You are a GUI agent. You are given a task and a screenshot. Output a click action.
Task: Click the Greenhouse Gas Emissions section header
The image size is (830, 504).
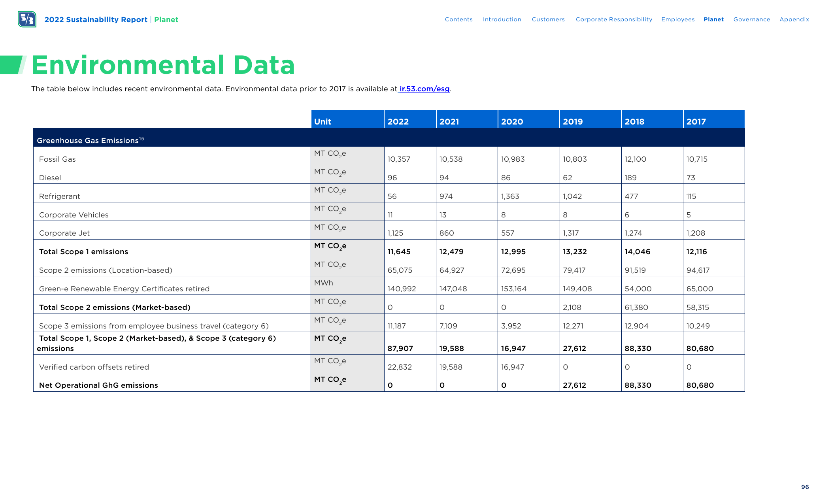[x=389, y=138]
